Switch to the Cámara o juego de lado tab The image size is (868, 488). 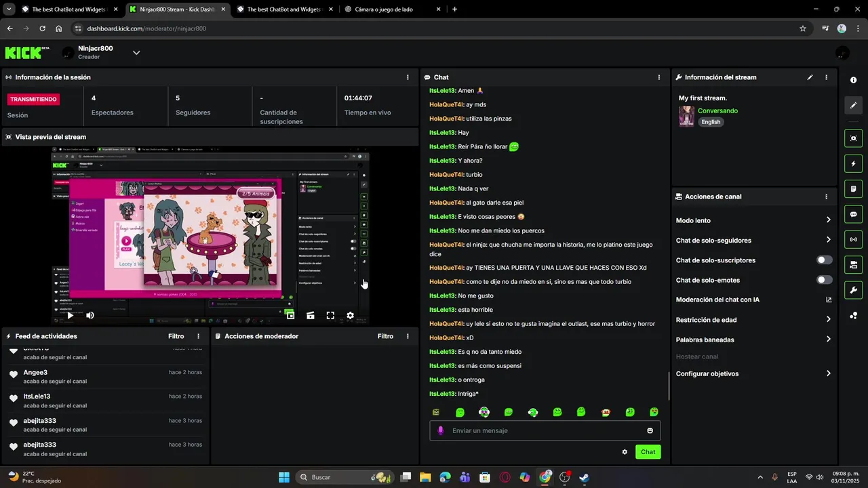tap(393, 9)
